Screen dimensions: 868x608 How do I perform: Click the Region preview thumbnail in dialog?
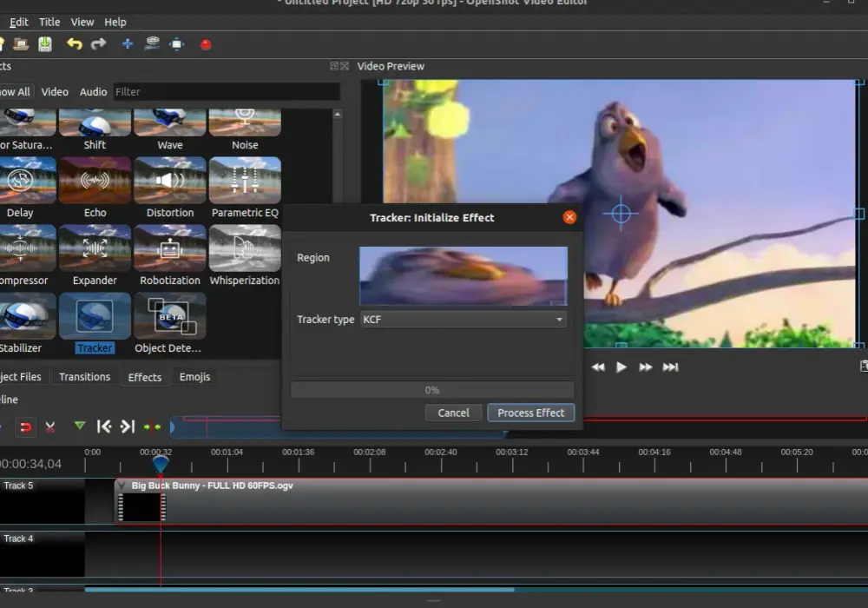click(x=464, y=275)
